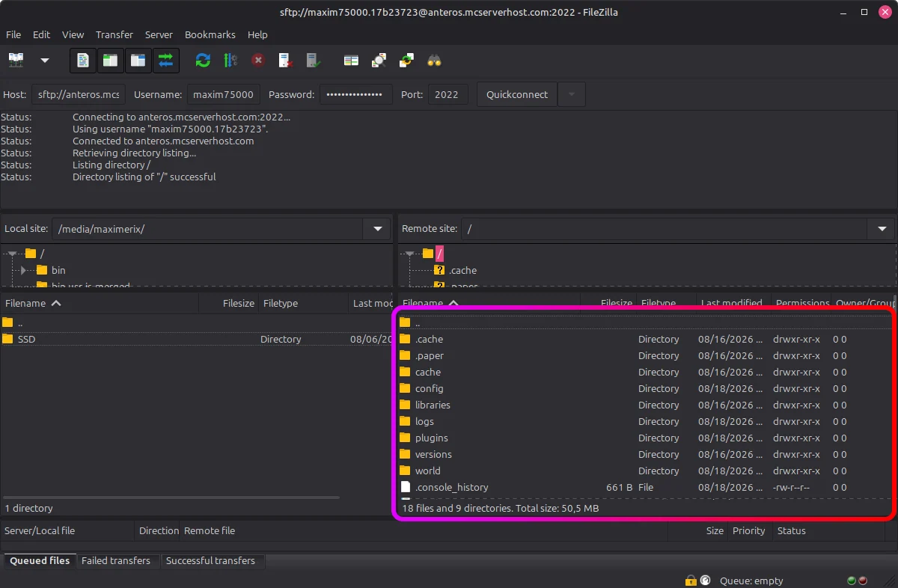
Task: Open the Help menu
Action: pyautogui.click(x=257, y=34)
